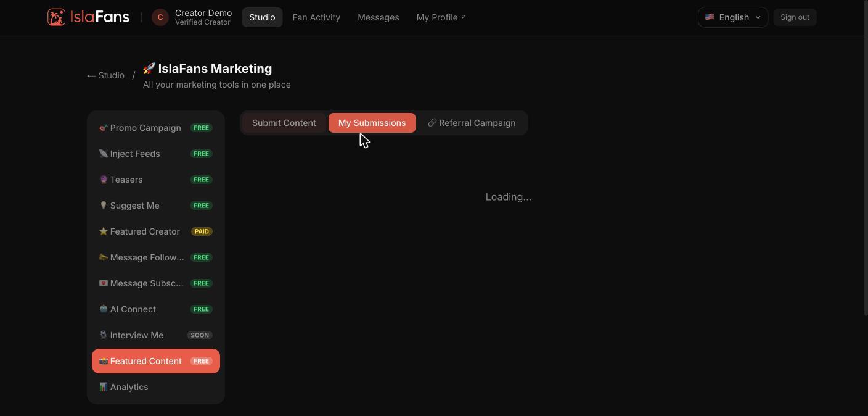868x416 pixels.
Task: Select the My Submissions tab
Action: pos(372,123)
